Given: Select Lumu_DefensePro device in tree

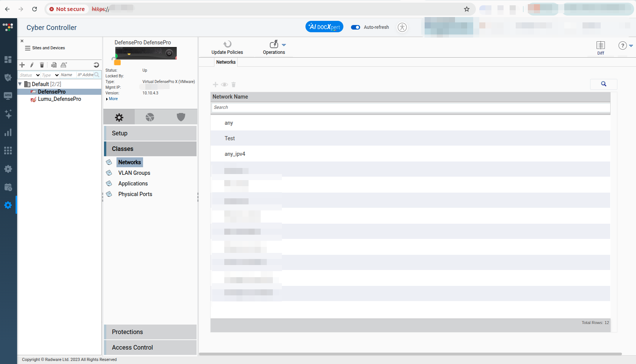Looking at the screenshot, I should (59, 99).
